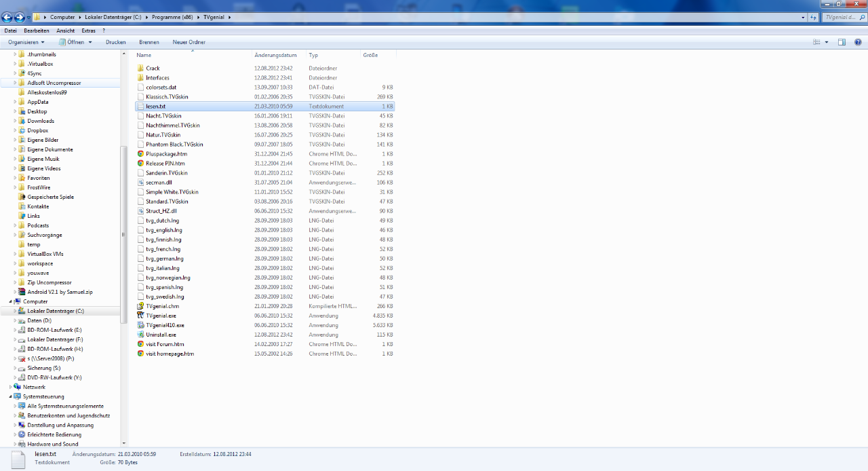This screenshot has width=868, height=471.
Task: Collapse the Systemsteuerung tree node
Action: point(11,396)
